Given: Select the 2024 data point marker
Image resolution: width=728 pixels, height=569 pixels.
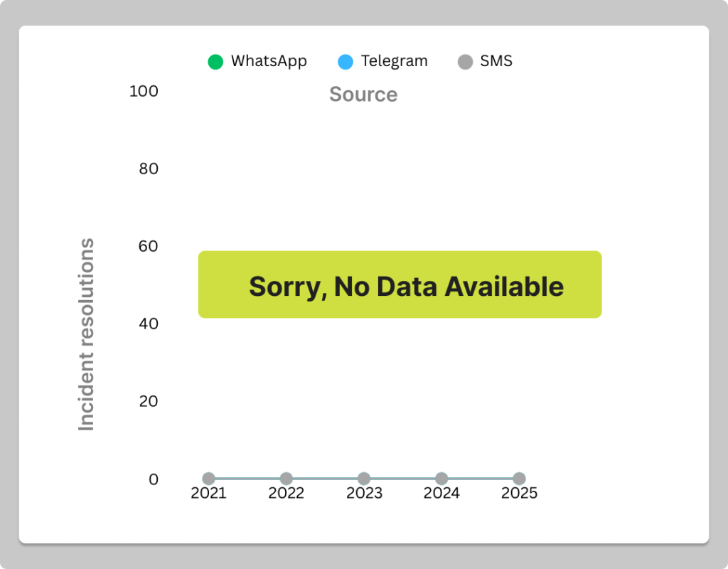Looking at the screenshot, I should (x=441, y=479).
